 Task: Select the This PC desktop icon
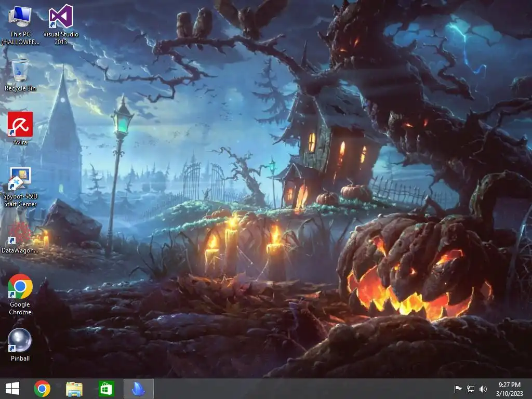click(x=20, y=25)
